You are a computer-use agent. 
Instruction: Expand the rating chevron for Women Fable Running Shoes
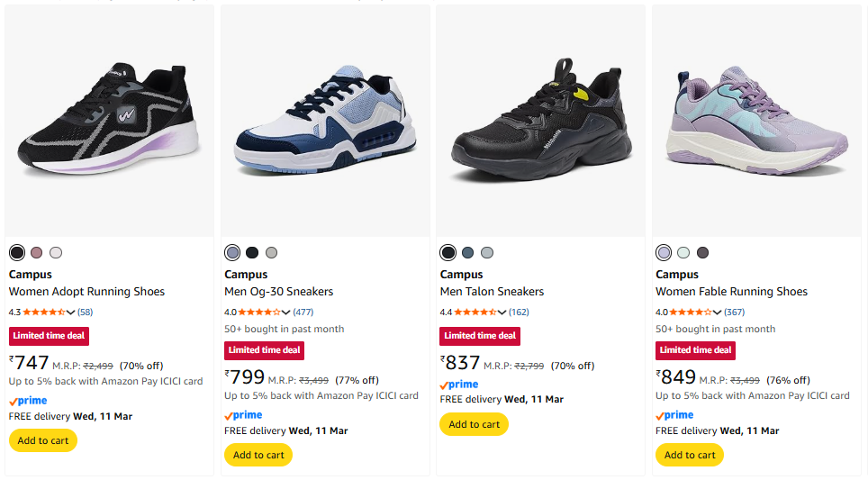point(718,312)
